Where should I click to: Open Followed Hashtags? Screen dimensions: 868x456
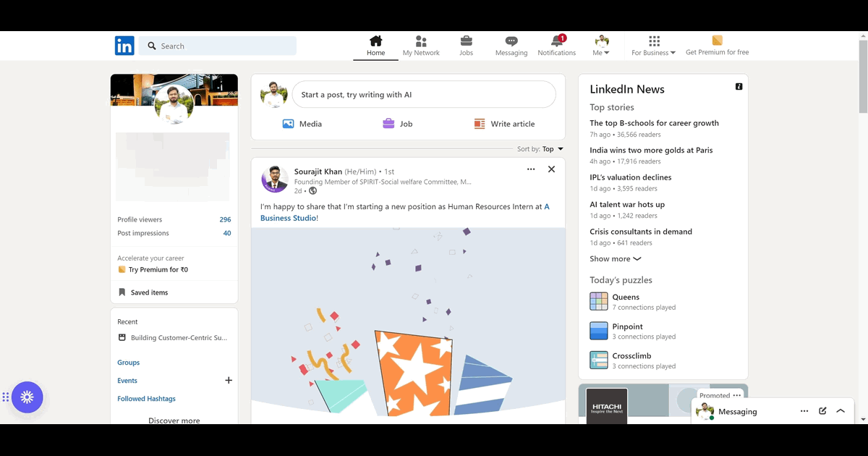pos(146,399)
